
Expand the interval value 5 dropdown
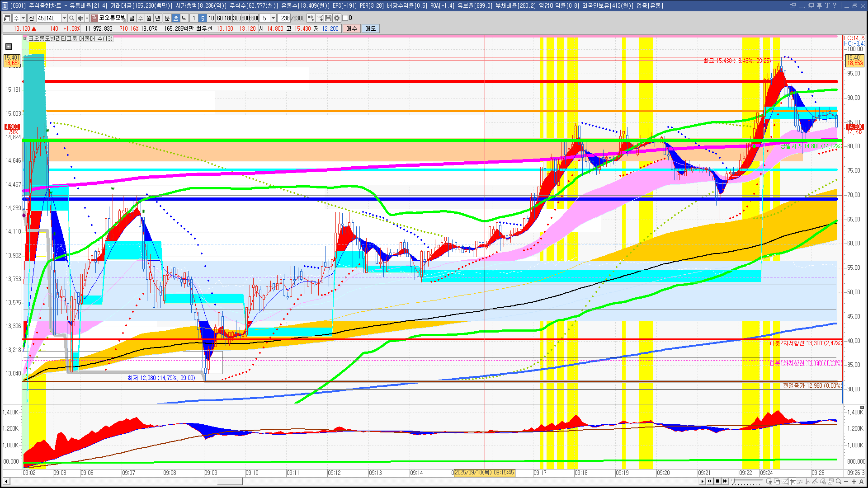[273, 18]
